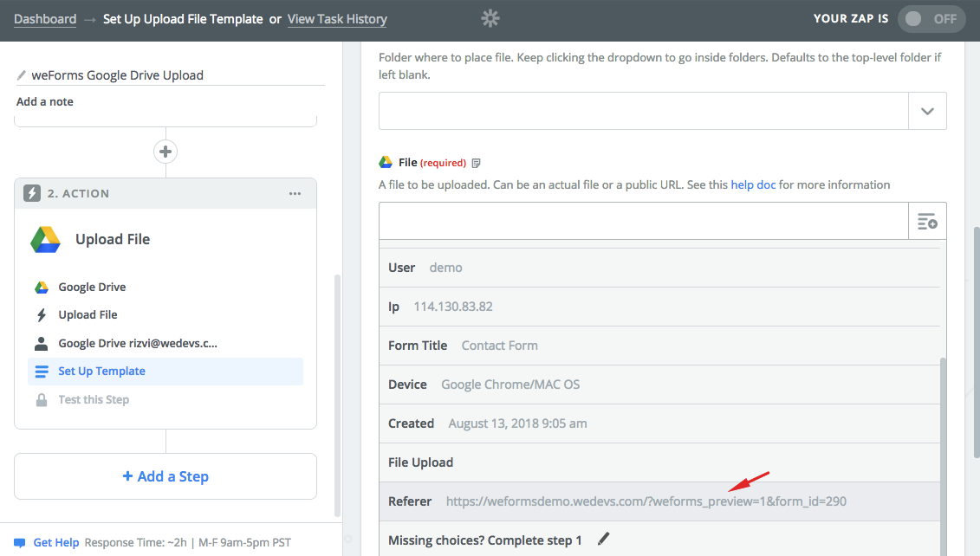
Task: Select the Upload File action step
Action: [x=88, y=315]
